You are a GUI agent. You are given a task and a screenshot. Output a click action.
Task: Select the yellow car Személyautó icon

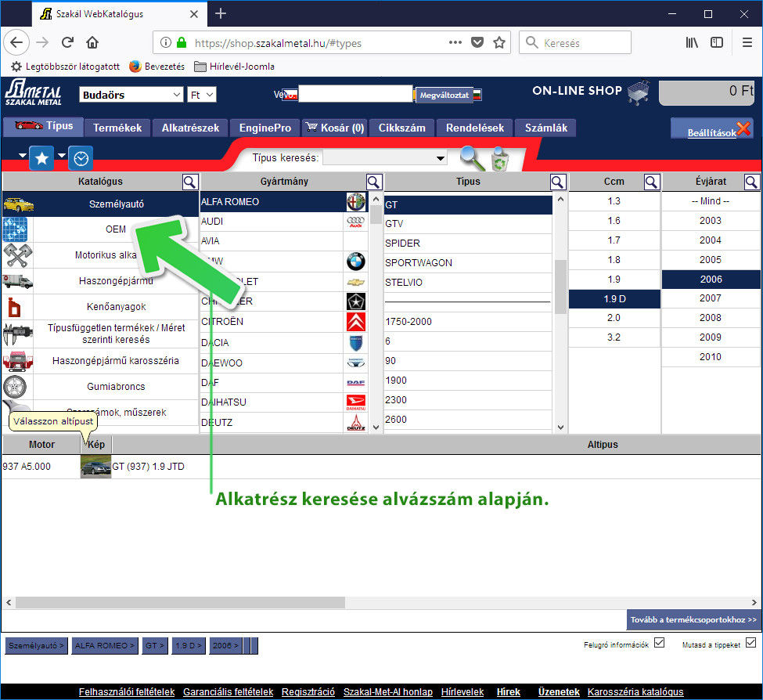click(x=19, y=204)
